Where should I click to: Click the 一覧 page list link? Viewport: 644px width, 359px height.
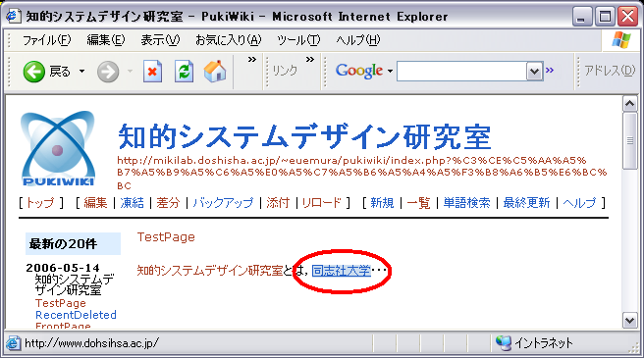[418, 203]
